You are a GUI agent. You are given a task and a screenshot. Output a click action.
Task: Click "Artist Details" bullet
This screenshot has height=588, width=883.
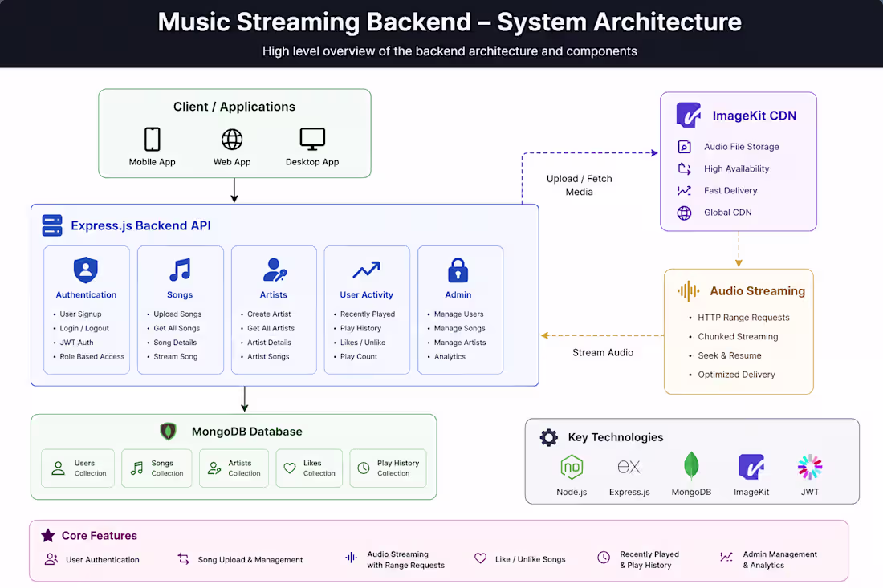pyautogui.click(x=269, y=343)
